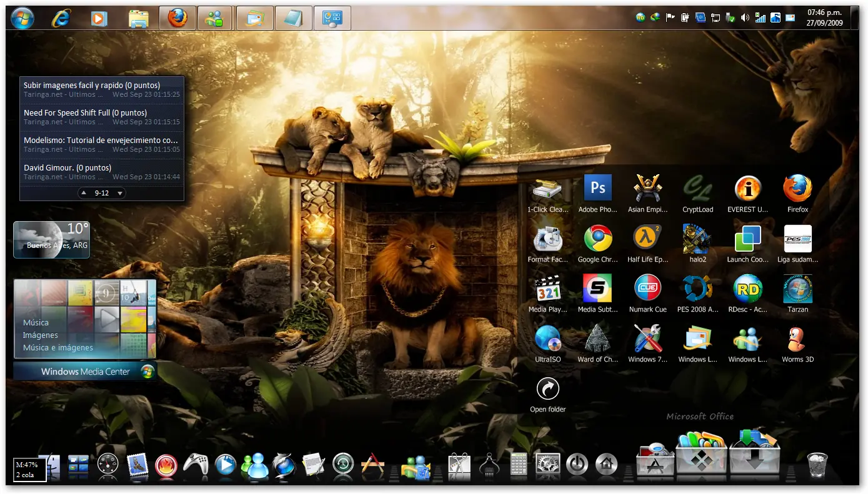The image size is (868, 494).
Task: Open the calculator dock icon
Action: tap(519, 465)
